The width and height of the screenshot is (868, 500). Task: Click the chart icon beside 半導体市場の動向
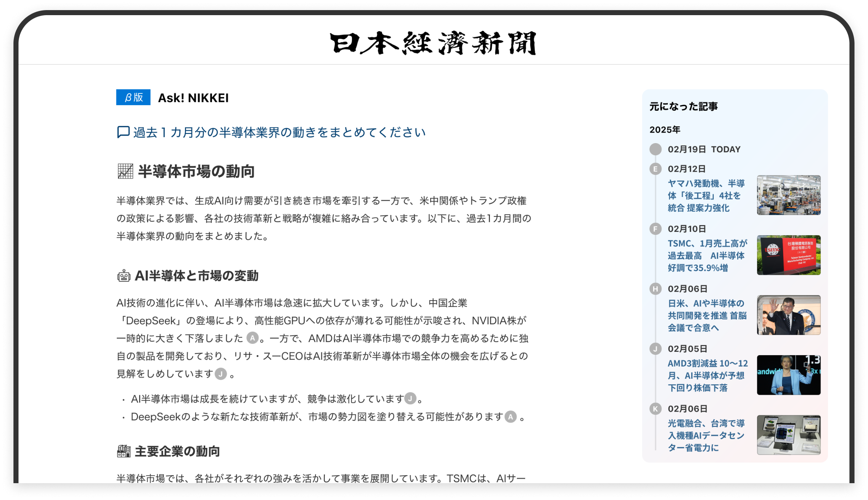pos(125,171)
